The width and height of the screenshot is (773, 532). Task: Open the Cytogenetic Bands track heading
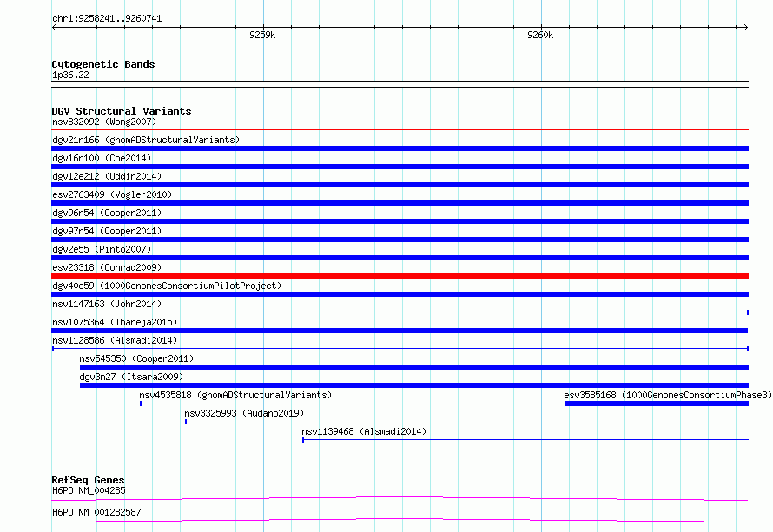102,64
